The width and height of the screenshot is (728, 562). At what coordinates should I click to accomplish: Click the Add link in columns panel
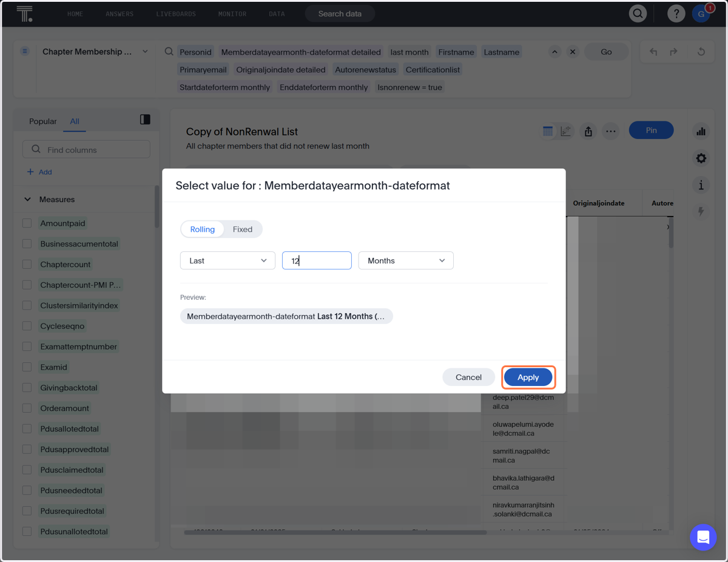[45, 172]
